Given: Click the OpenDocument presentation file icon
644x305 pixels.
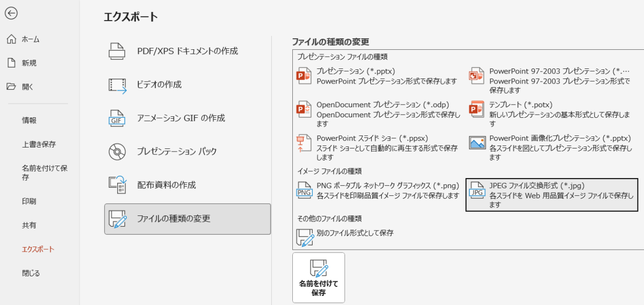Looking at the screenshot, I should click(304, 110).
